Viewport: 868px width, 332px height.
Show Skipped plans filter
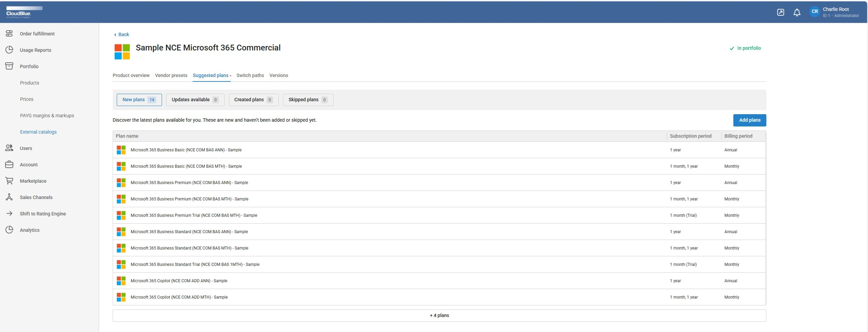pyautogui.click(x=308, y=100)
